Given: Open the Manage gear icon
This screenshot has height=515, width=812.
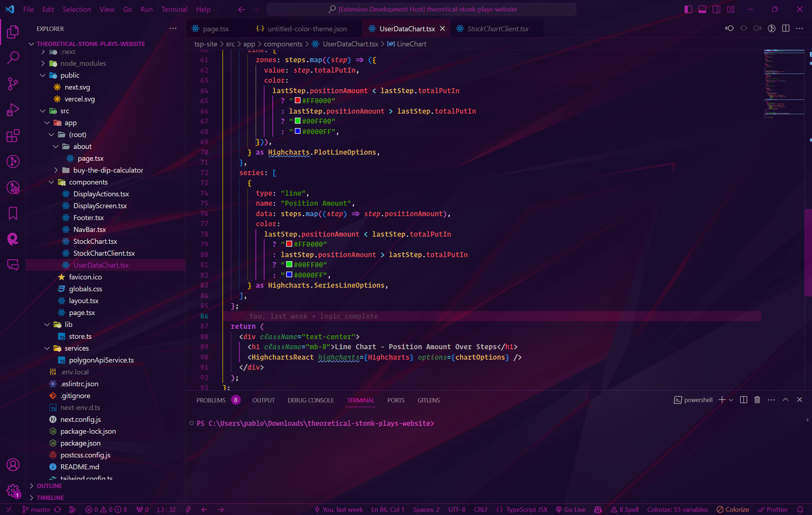Looking at the screenshot, I should [x=13, y=491].
